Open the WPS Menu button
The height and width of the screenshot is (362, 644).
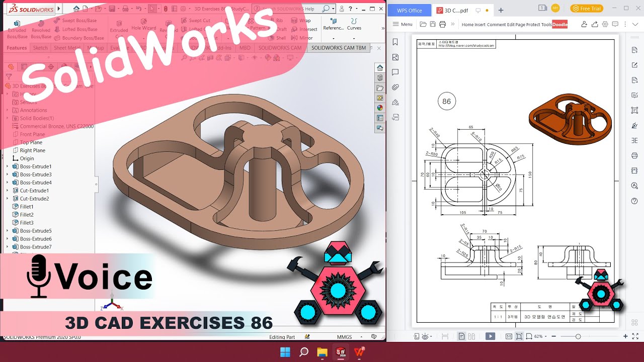tap(403, 24)
